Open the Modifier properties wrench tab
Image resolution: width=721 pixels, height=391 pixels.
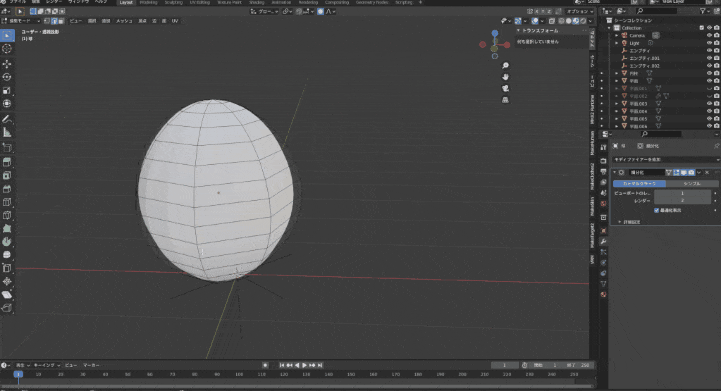pos(603,242)
